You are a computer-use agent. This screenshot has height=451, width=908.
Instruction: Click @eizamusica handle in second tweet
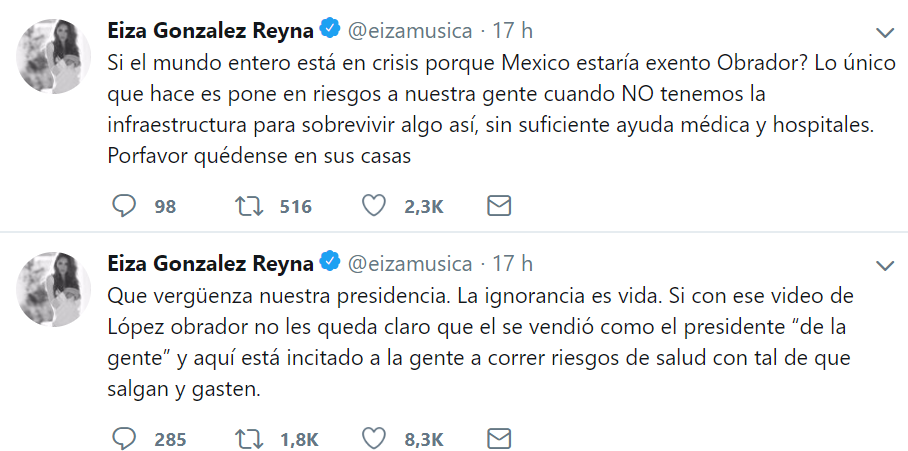point(409,263)
